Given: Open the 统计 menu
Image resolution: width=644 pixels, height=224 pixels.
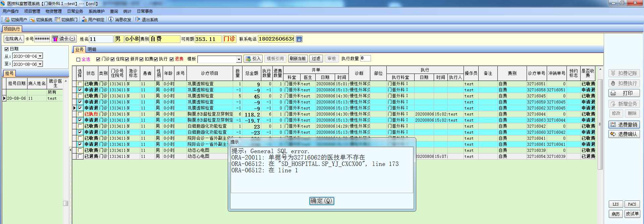Looking at the screenshot, I should pyautogui.click(x=127, y=11).
